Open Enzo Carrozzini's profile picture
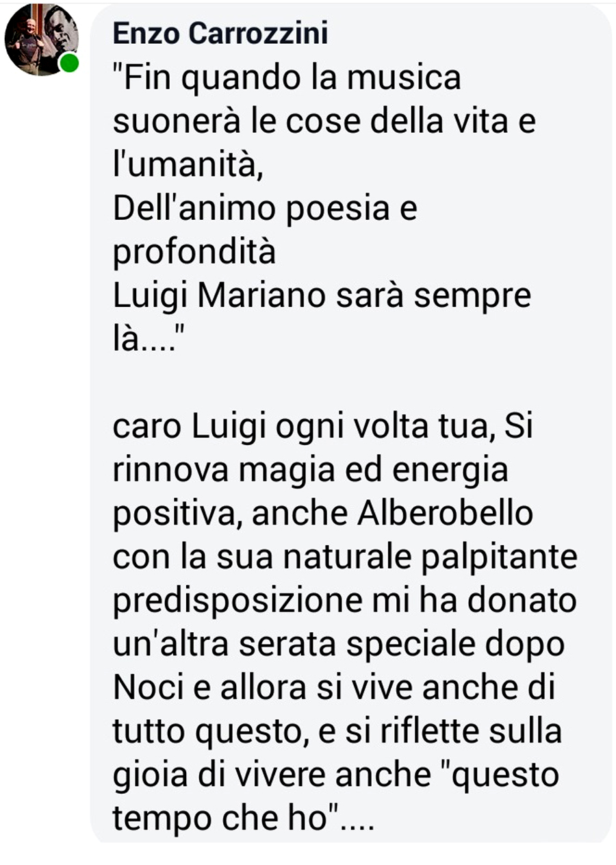 coord(41,39)
